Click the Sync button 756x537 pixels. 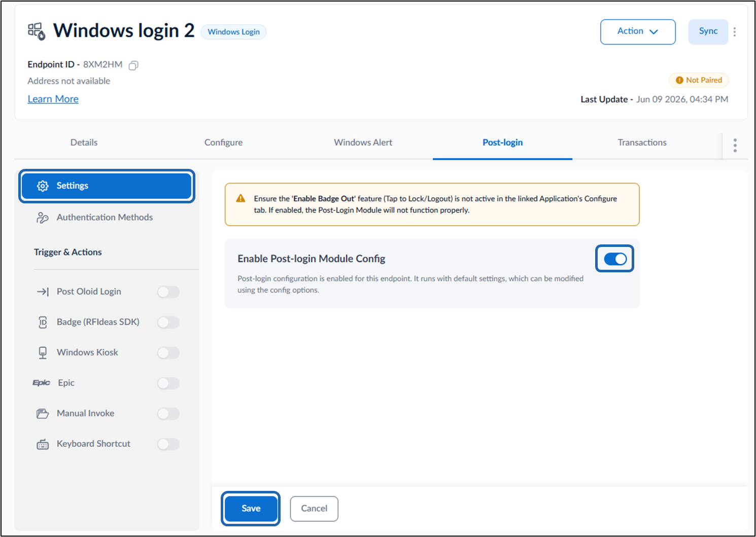pyautogui.click(x=708, y=32)
